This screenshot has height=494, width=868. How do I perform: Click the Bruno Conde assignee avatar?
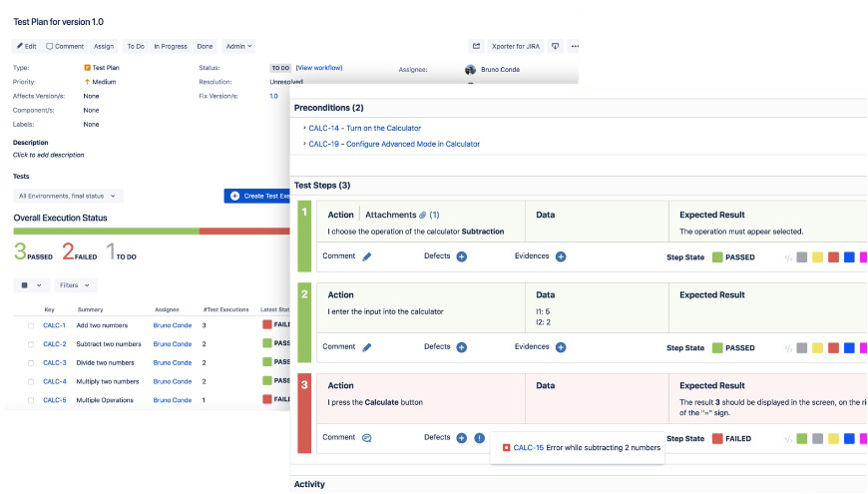pos(471,70)
